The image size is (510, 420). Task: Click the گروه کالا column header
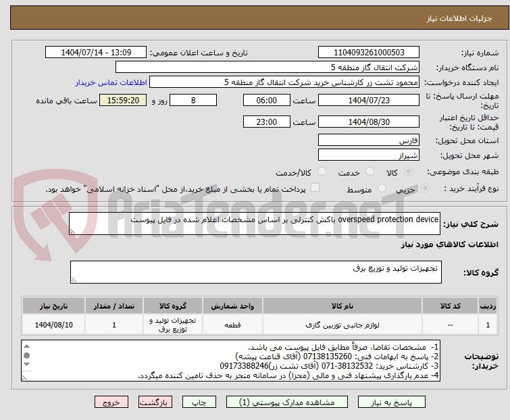173,306
